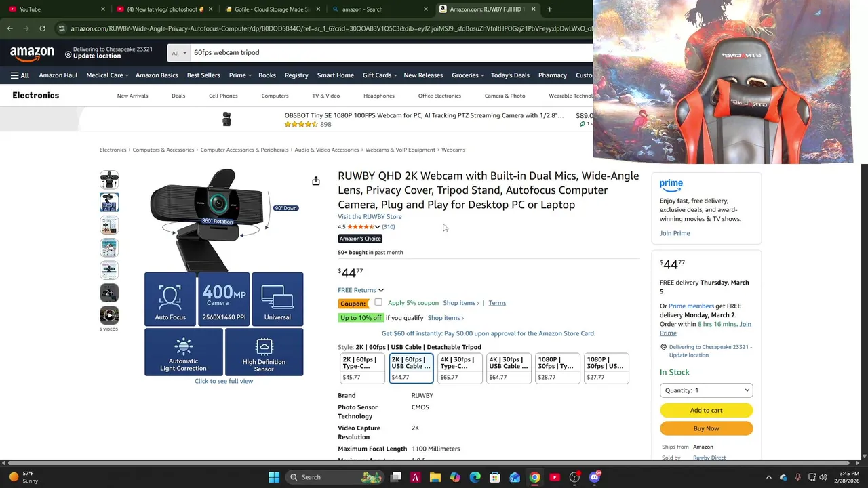868x488 pixels.
Task: Open a new browser tab with the plus icon
Action: 549,9
